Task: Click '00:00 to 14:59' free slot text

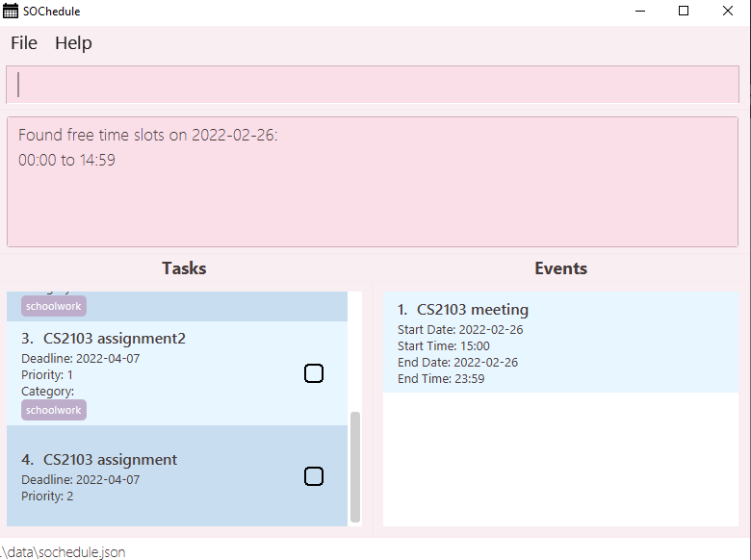Action: pyautogui.click(x=66, y=160)
